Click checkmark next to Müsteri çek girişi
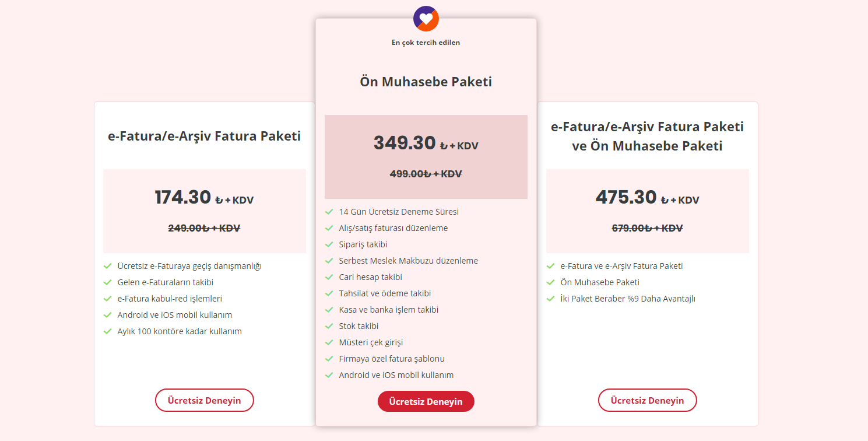868x441 pixels. point(329,342)
